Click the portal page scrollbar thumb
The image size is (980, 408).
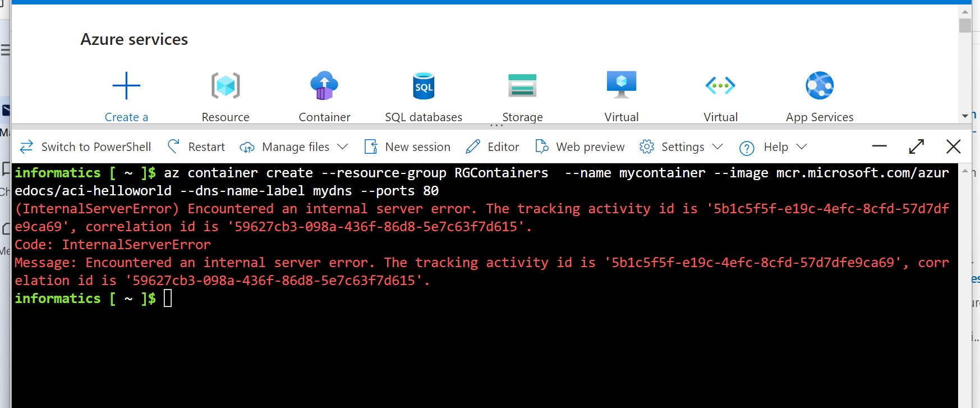point(965,26)
